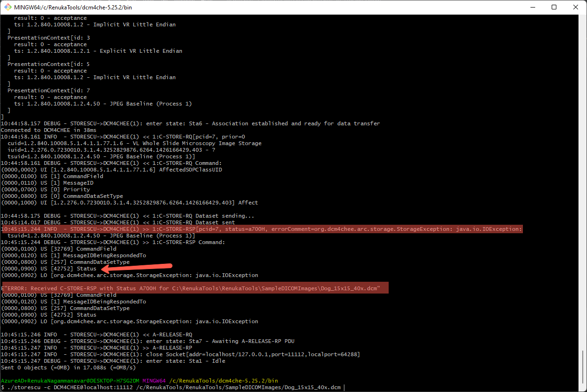Click the Git Bash MINGW64 title bar icon
The height and width of the screenshot is (392, 587).
pos(8,7)
